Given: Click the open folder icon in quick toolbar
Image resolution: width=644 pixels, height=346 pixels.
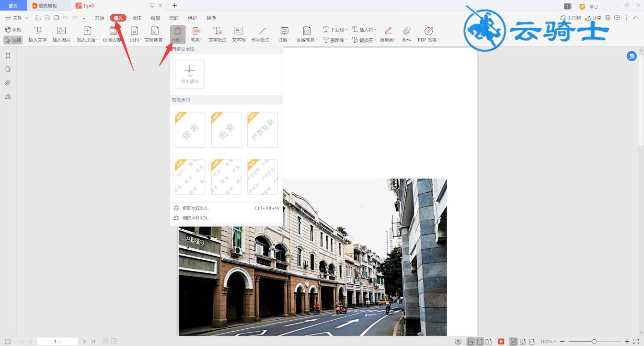Looking at the screenshot, I should [38, 18].
